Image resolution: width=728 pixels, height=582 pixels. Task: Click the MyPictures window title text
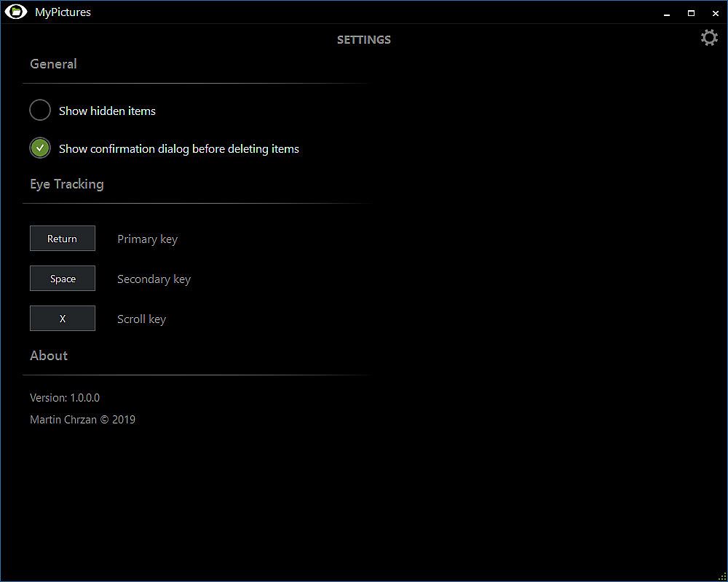(x=63, y=12)
